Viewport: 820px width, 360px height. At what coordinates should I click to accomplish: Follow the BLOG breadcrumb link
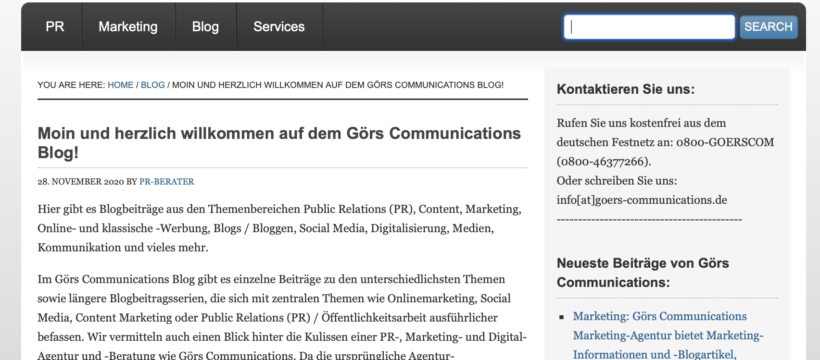153,85
